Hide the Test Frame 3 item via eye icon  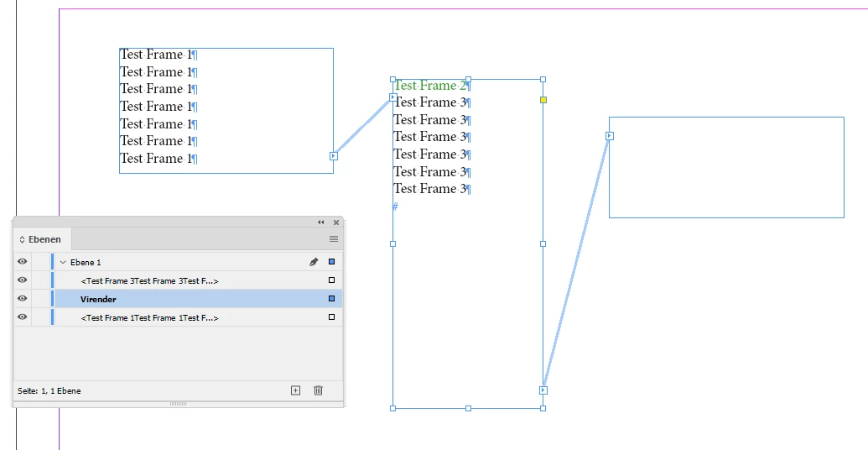tap(22, 280)
